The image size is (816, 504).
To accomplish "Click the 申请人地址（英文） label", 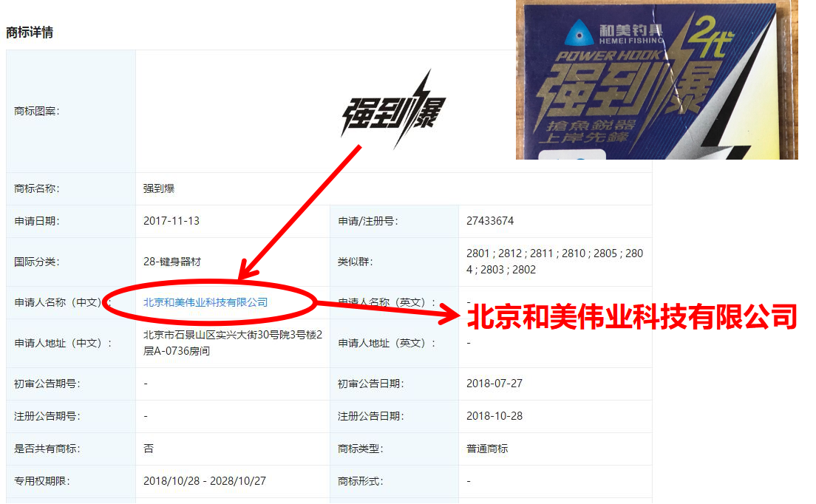I will point(387,343).
